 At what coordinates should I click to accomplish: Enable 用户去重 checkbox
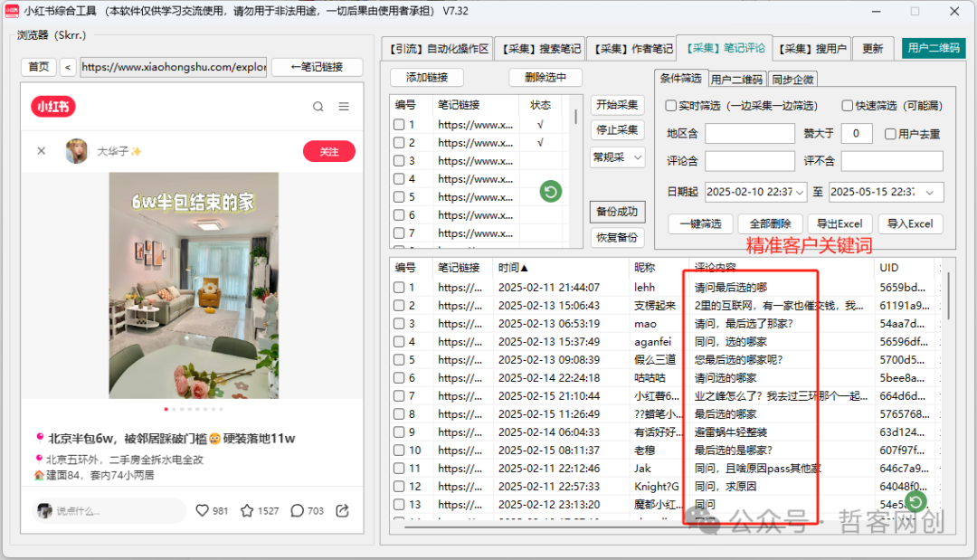tap(890, 134)
